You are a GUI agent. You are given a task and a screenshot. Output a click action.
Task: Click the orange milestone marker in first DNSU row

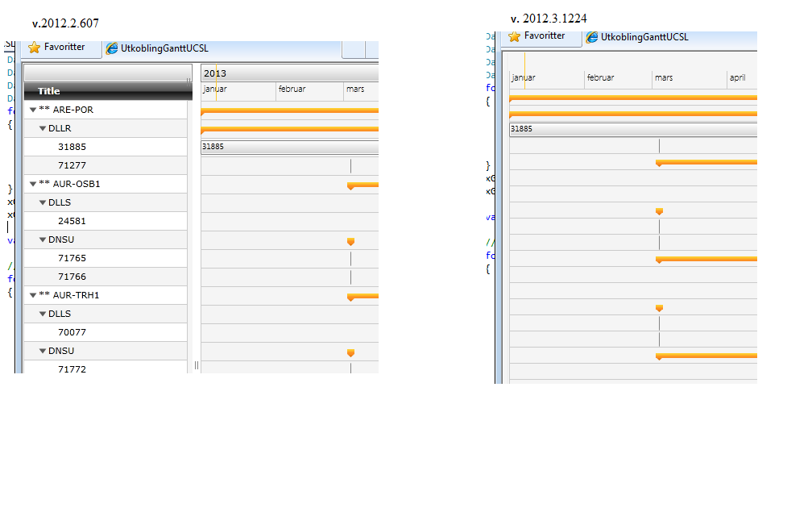pos(350,242)
